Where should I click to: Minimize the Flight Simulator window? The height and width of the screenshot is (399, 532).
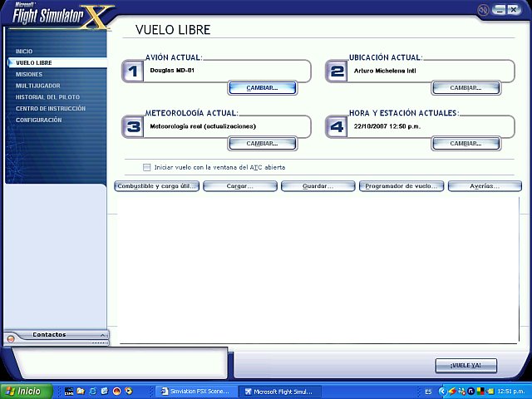499,9
